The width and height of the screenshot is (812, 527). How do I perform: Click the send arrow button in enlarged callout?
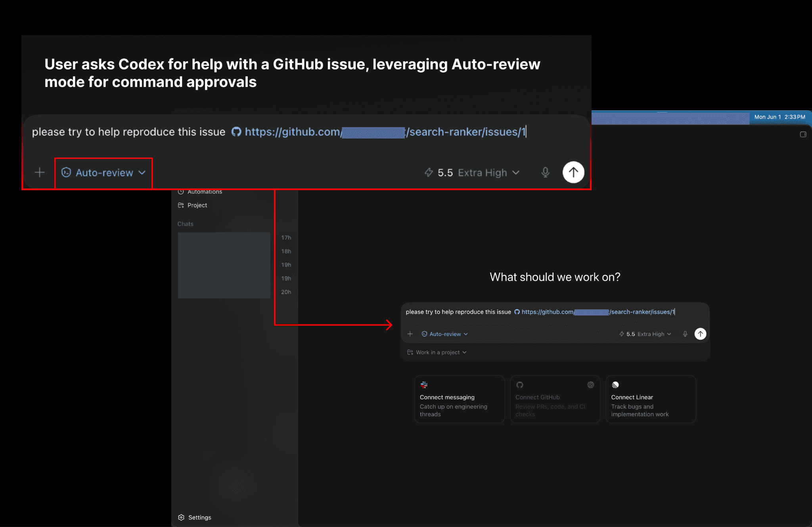click(x=573, y=172)
